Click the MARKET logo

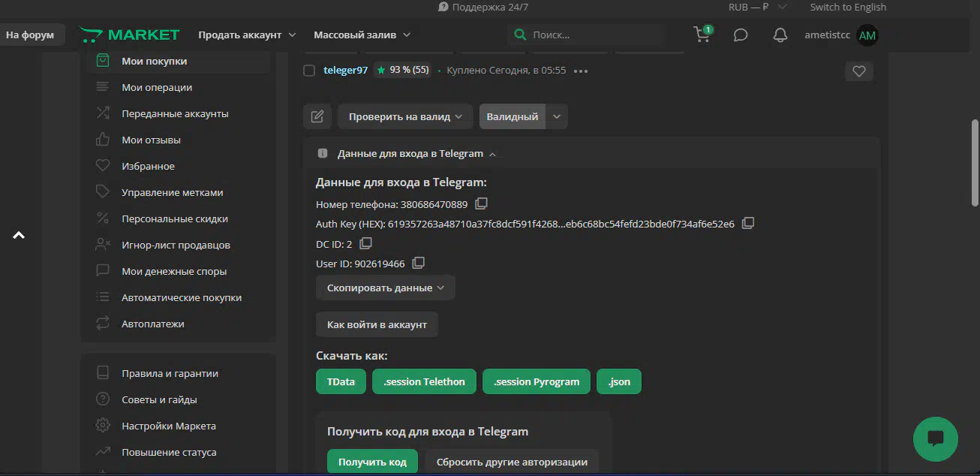click(x=130, y=35)
